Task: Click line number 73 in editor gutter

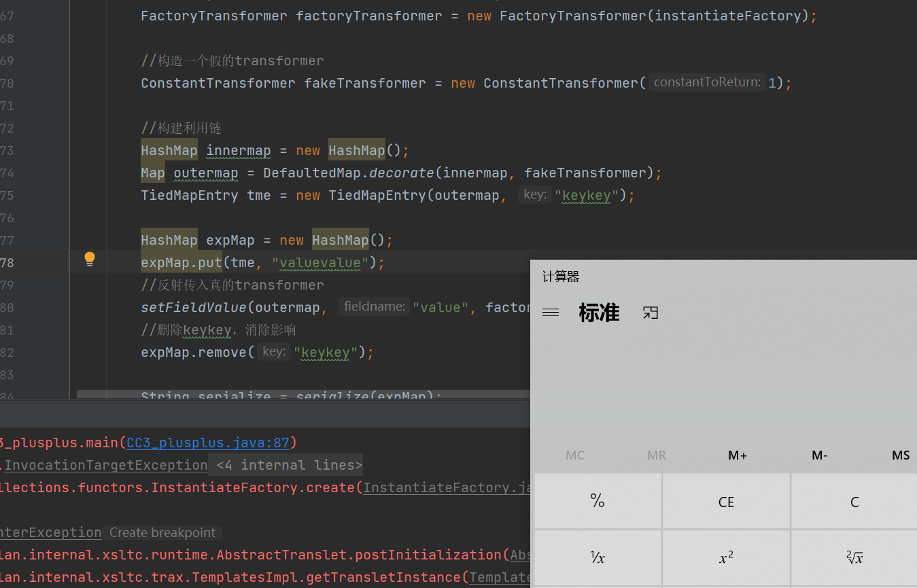Action: point(7,150)
